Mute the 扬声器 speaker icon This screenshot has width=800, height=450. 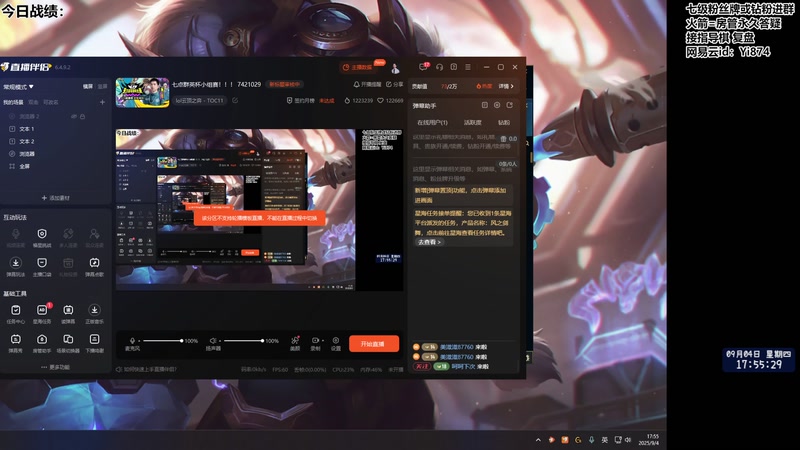(x=213, y=340)
